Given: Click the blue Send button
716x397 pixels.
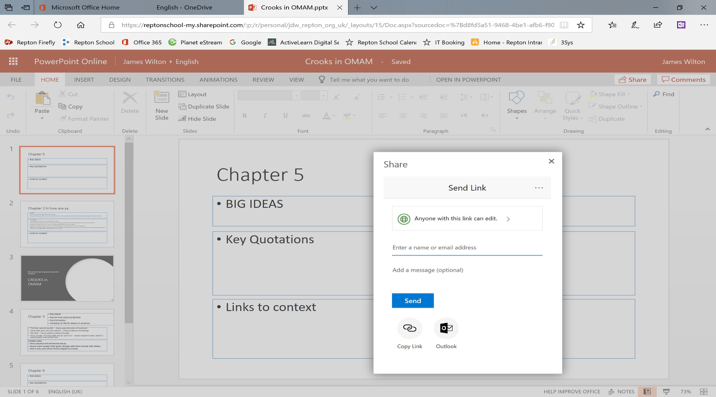Looking at the screenshot, I should [412, 301].
